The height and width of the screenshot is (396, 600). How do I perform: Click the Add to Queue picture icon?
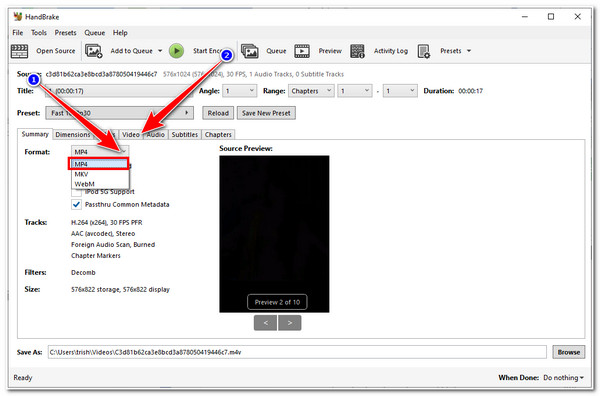click(x=94, y=51)
